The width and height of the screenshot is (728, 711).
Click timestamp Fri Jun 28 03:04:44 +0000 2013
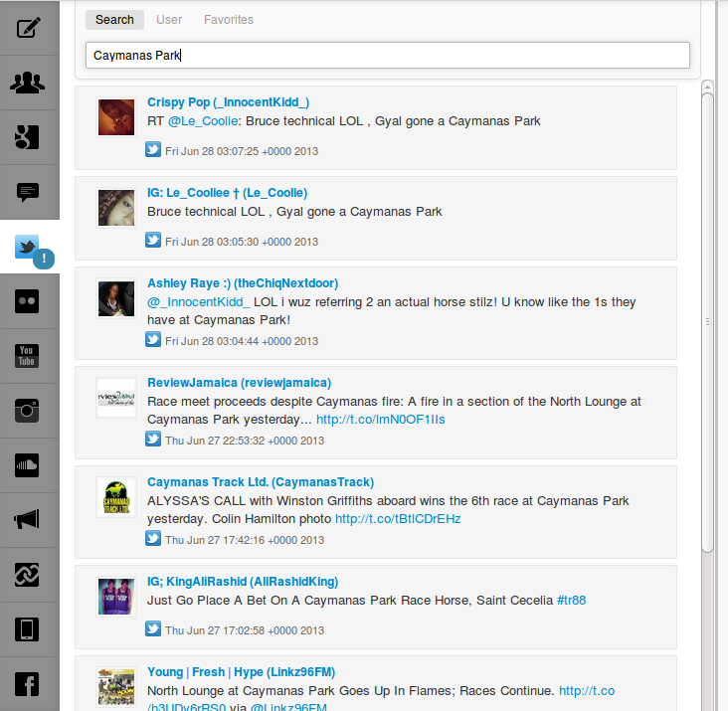[242, 341]
